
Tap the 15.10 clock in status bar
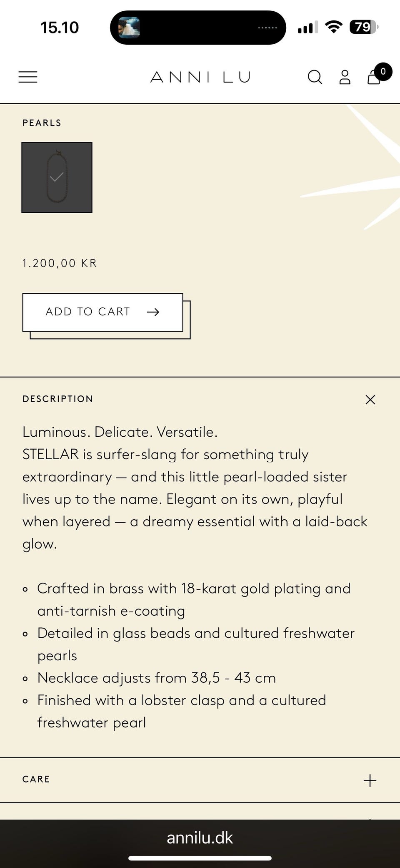click(60, 28)
